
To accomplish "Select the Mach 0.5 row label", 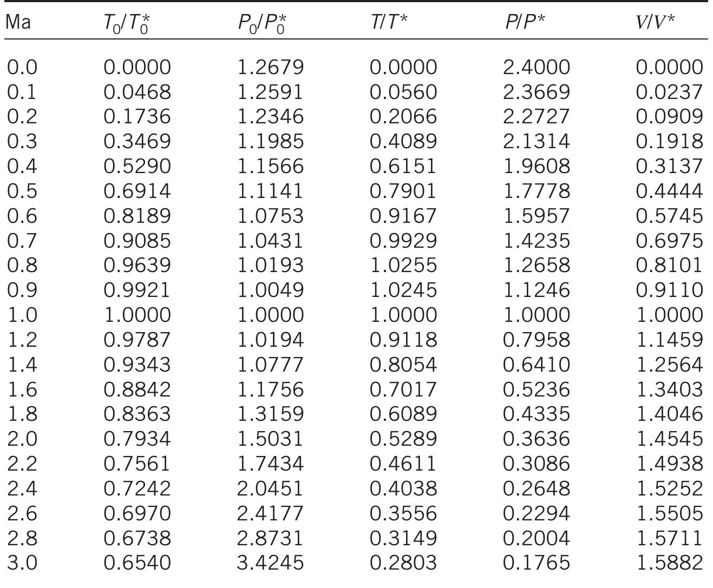I will (x=22, y=191).
